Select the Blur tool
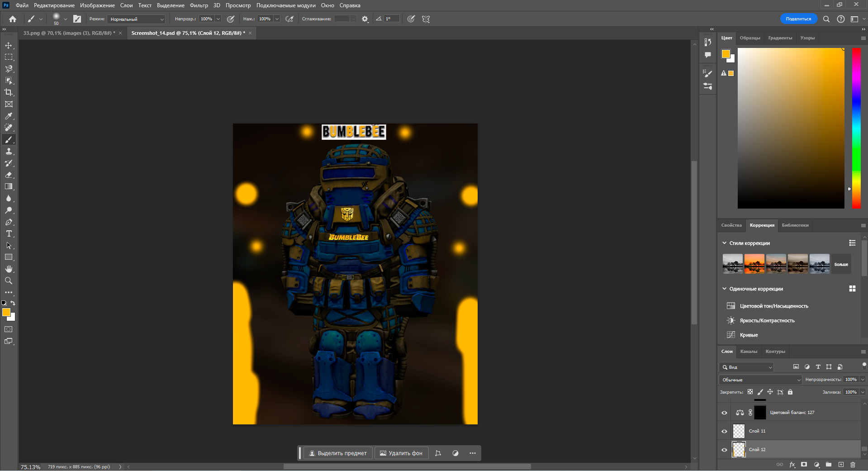 9,198
